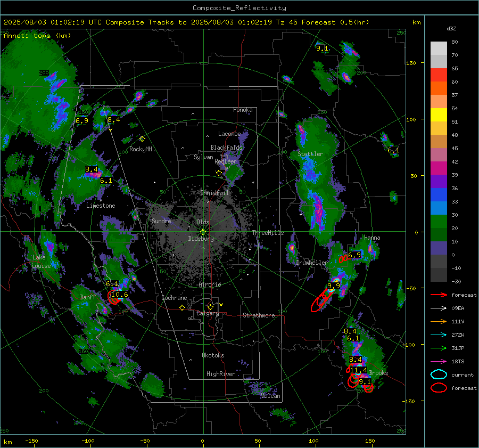Select the bright green 20–30 dBZ swatch
Screen dimensions: 479x448
[x=439, y=222]
